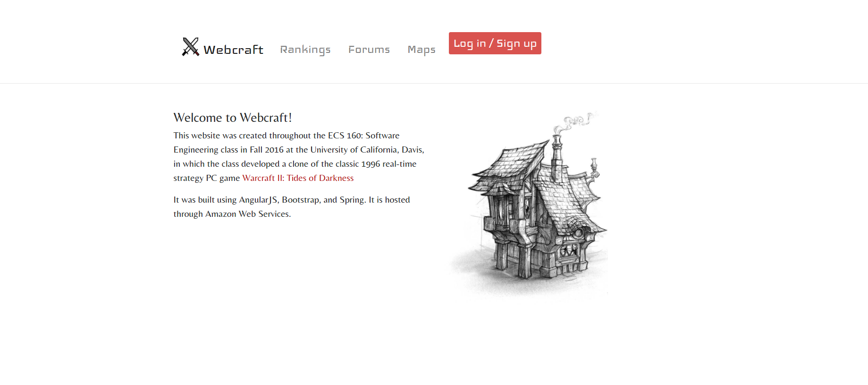Navigate to the Maps section

pos(421,50)
